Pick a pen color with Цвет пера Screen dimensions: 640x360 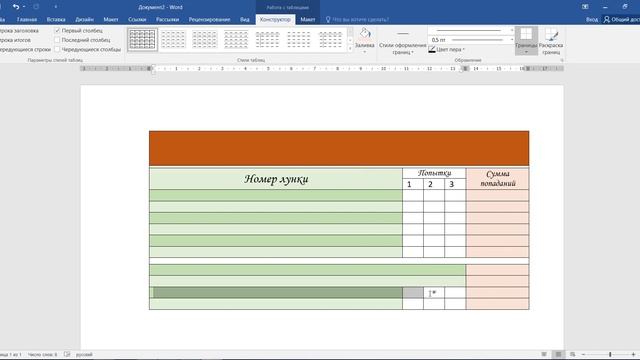pos(447,49)
